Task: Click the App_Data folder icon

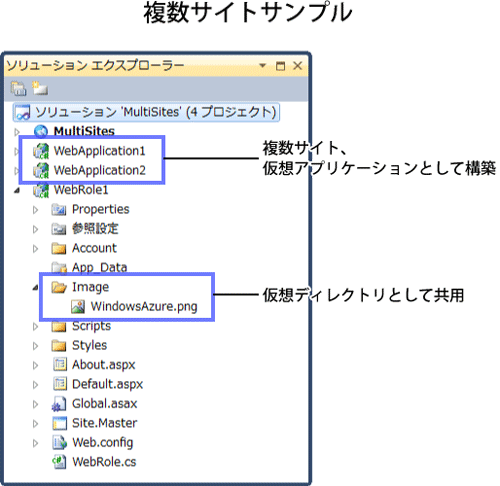Action: (59, 267)
